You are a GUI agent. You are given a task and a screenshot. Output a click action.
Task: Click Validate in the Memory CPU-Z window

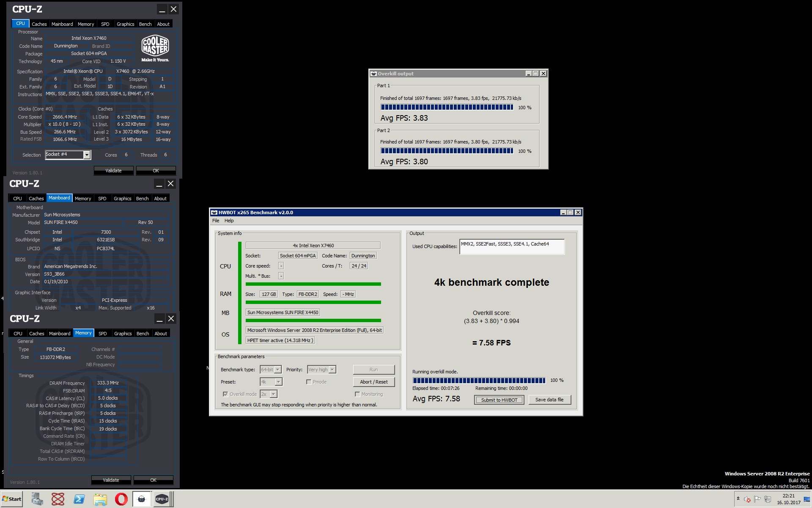click(111, 480)
